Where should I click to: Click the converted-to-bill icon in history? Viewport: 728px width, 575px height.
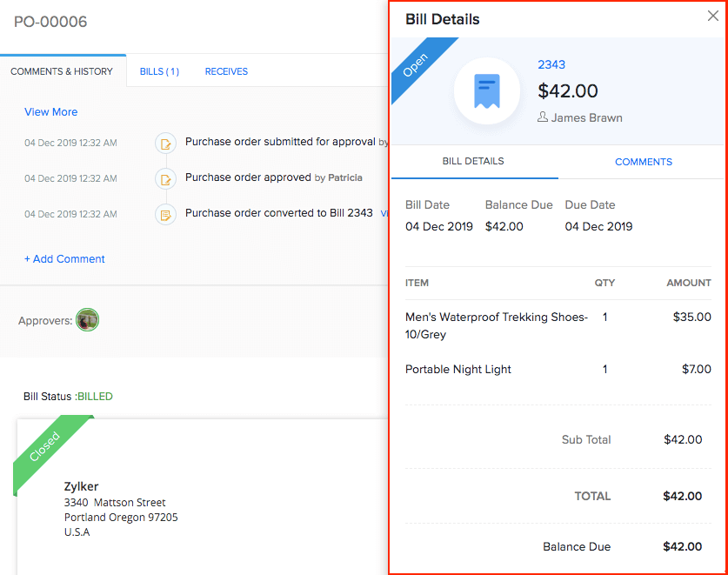[x=165, y=214]
